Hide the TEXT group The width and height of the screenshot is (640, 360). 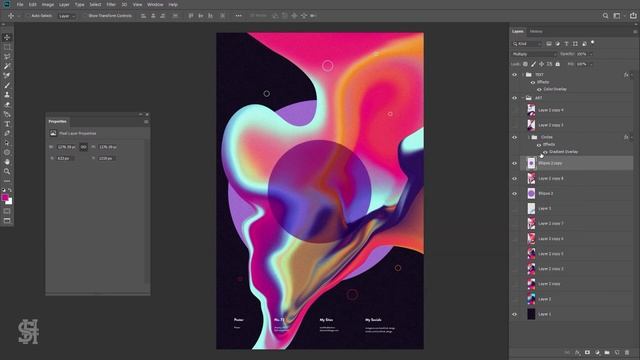coord(514,75)
